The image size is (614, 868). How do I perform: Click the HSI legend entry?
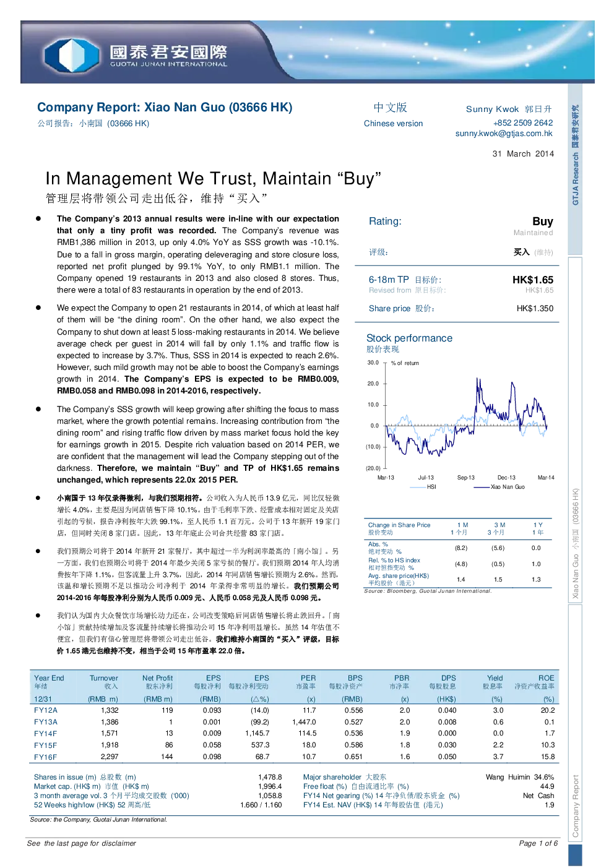(x=423, y=487)
